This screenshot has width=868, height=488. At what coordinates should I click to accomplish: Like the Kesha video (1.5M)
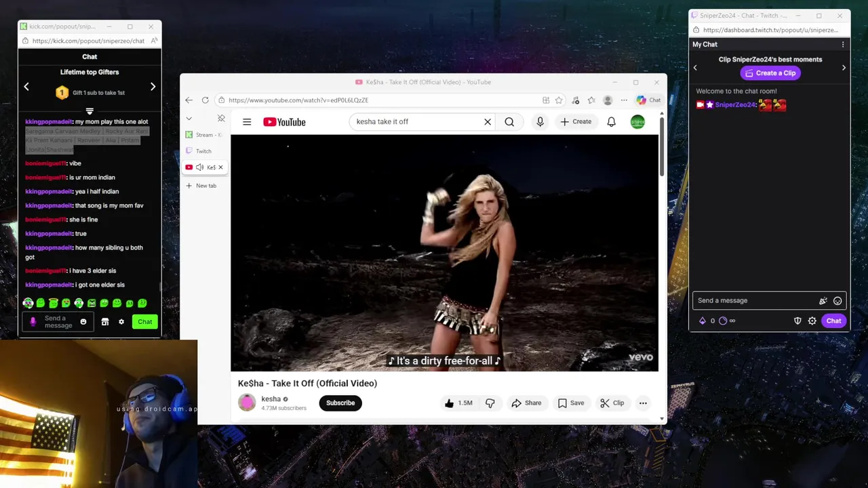tap(458, 403)
